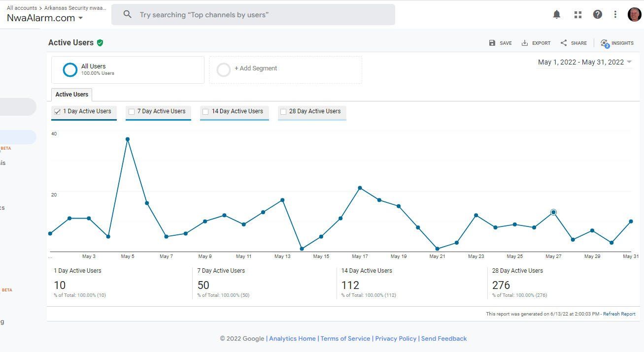Click the user profile avatar
644x352 pixels.
click(634, 14)
